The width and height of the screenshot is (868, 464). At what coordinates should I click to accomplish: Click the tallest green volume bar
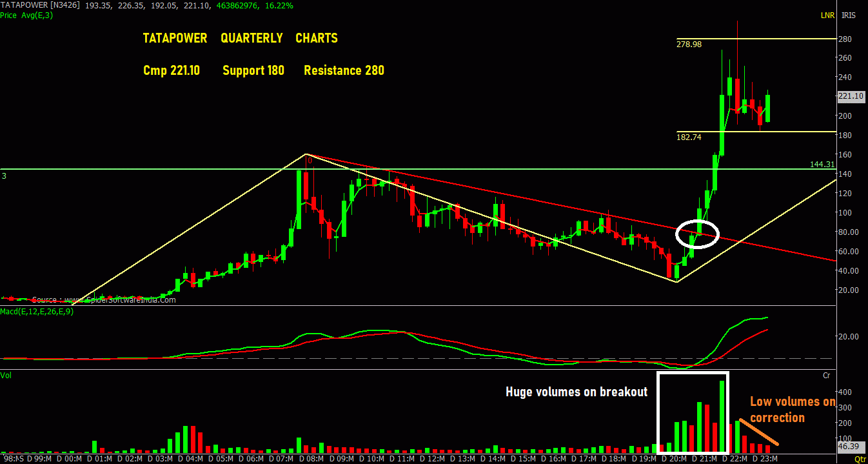pos(722,416)
